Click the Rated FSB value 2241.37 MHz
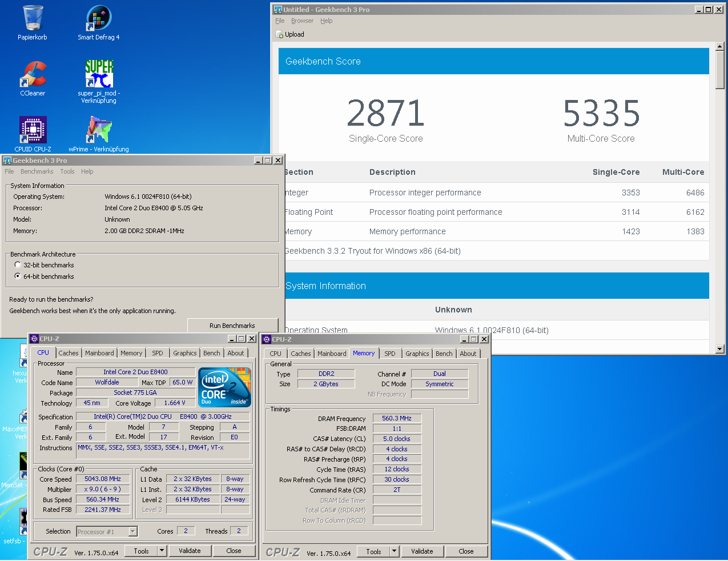This screenshot has height=561, width=728. click(103, 510)
